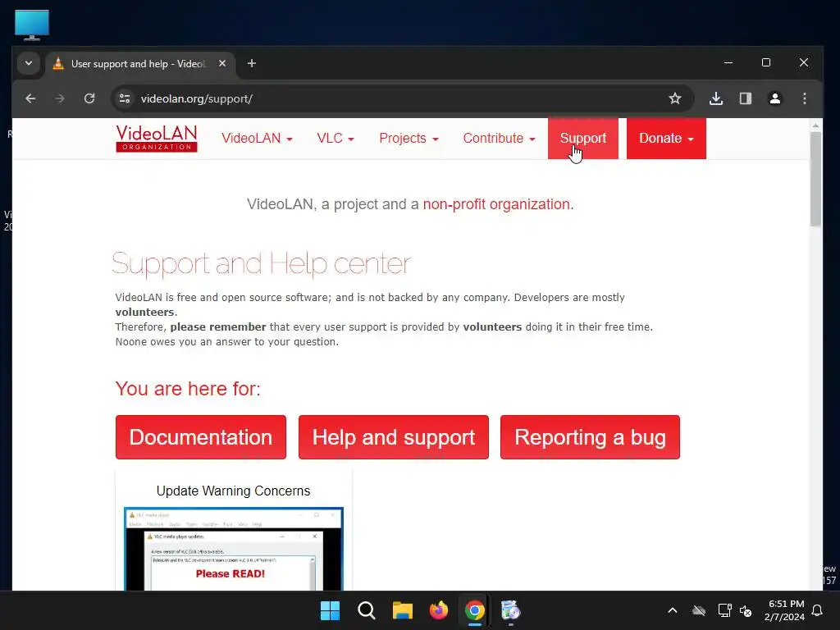840x630 pixels.
Task: Click the VideoLAN Organization logo
Action: [x=157, y=138]
